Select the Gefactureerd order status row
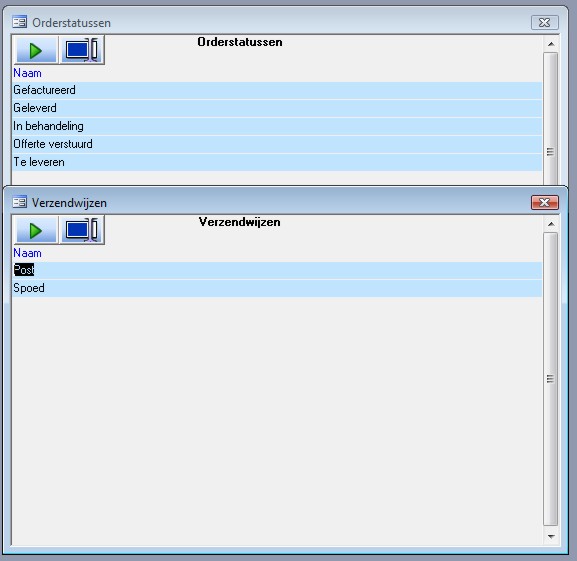Image resolution: width=577 pixels, height=561 pixels. [x=277, y=90]
